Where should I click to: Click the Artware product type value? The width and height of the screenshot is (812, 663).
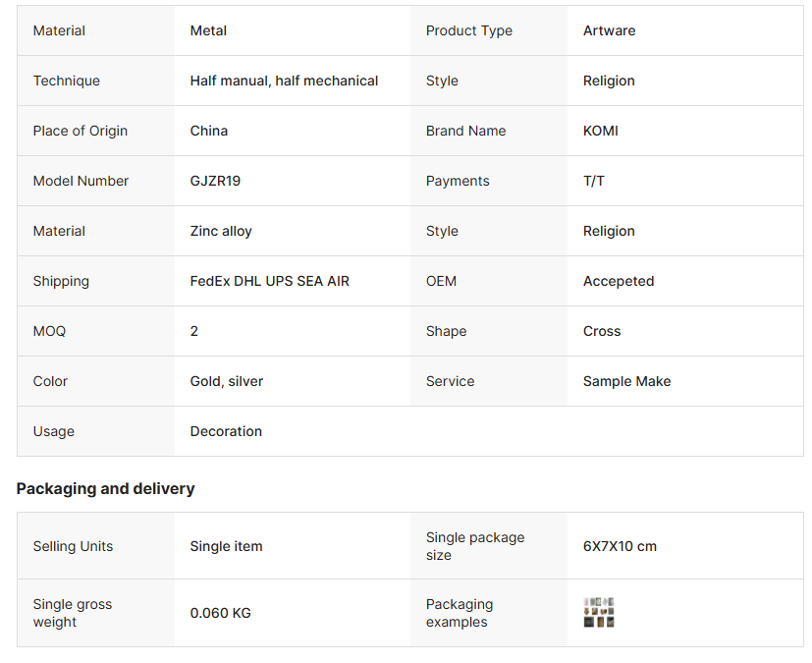pyautogui.click(x=609, y=30)
